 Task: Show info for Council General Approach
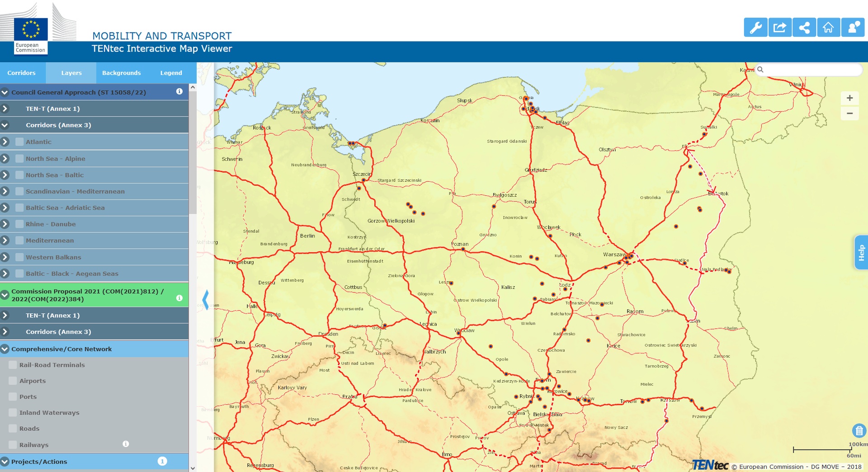[x=179, y=91]
